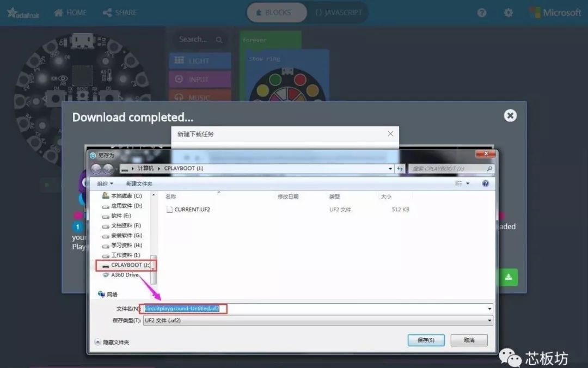Viewport: 588px width, 368px height.
Task: Click the blue help icon in Save dialog
Action: pos(485,183)
